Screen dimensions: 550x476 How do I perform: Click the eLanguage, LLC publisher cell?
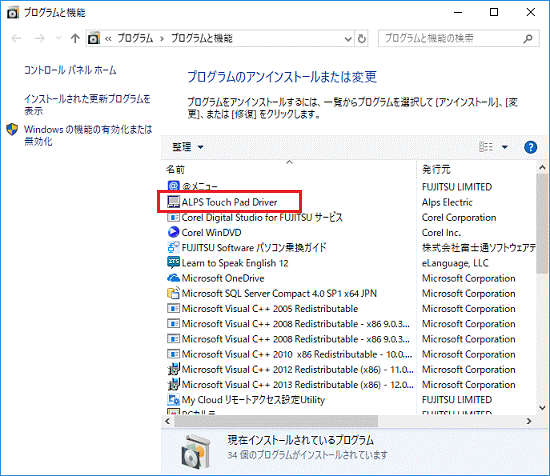[x=455, y=263]
